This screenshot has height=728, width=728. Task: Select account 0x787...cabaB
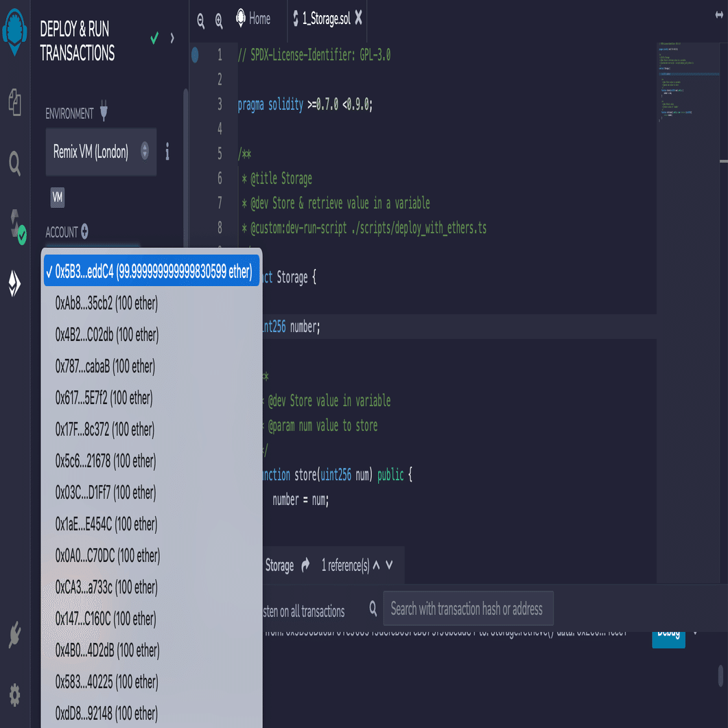click(152, 366)
